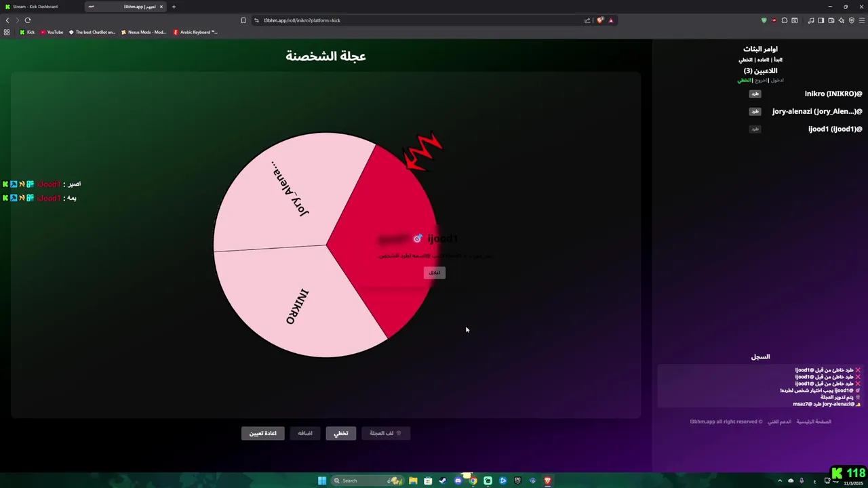Click the Brave Rewards triangle icon

pos(610,20)
